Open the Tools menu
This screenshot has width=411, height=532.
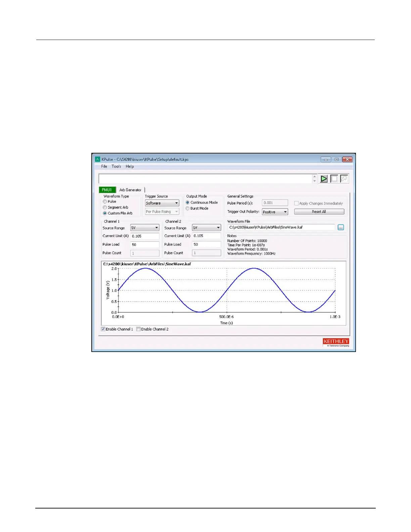pos(117,166)
